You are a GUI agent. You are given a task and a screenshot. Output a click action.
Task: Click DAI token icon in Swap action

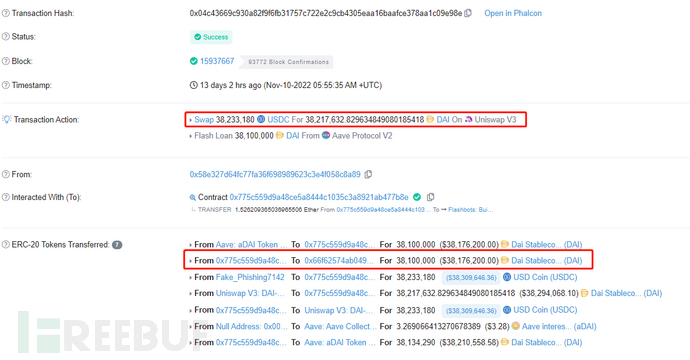click(430, 119)
